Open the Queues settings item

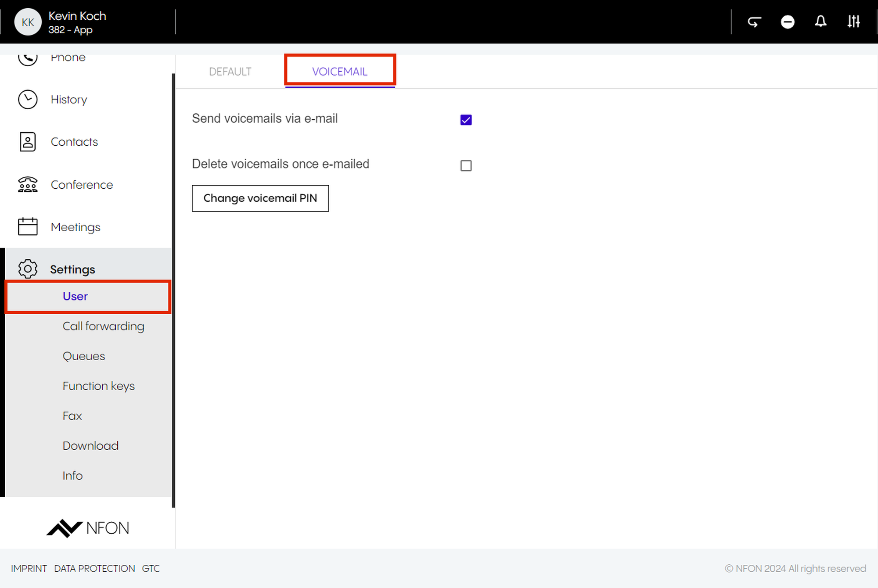[x=83, y=356]
